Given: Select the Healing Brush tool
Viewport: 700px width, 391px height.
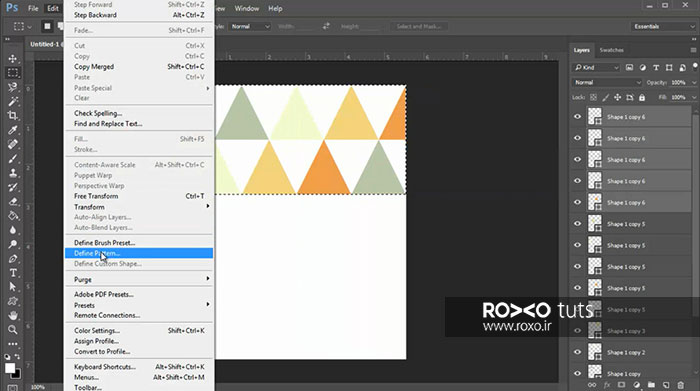Looking at the screenshot, I should tap(12, 144).
